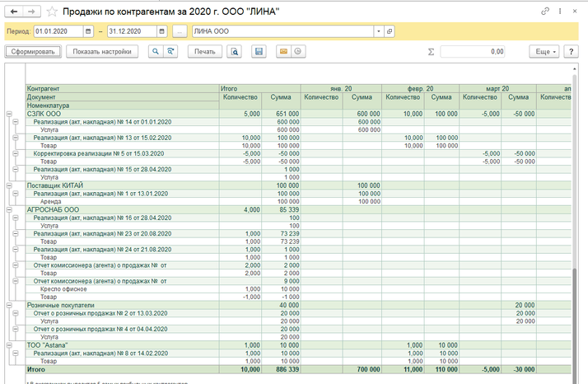Open calendar for end date 31.12.2020
The width and height of the screenshot is (588, 384).
click(x=161, y=31)
